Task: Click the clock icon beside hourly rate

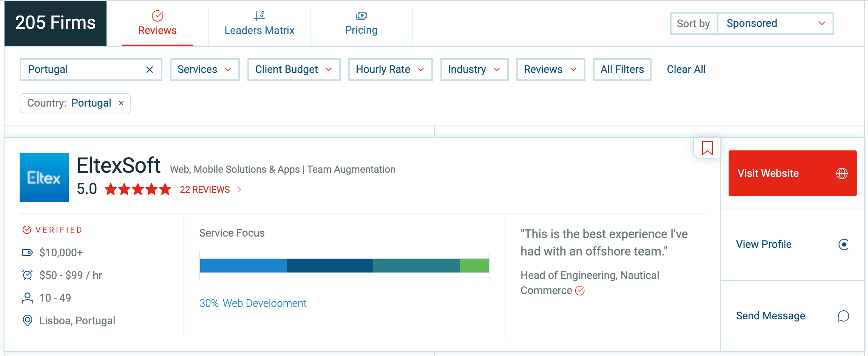Action: 27,275
